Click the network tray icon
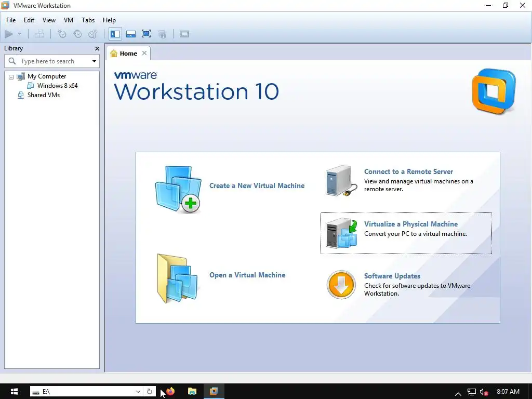Viewport: 532px width, 399px height. [472, 392]
